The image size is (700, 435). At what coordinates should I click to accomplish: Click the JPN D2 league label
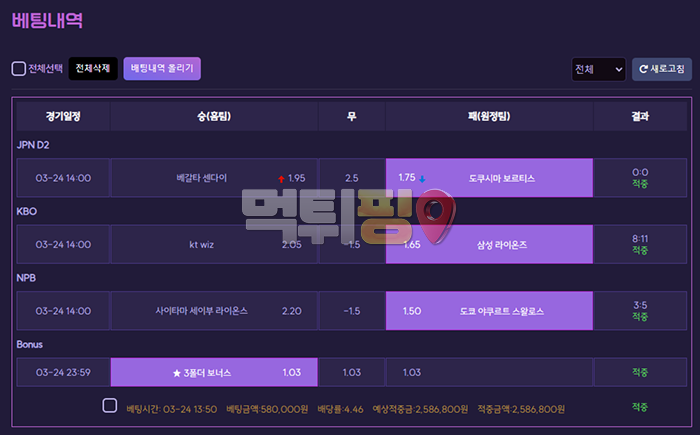33,145
